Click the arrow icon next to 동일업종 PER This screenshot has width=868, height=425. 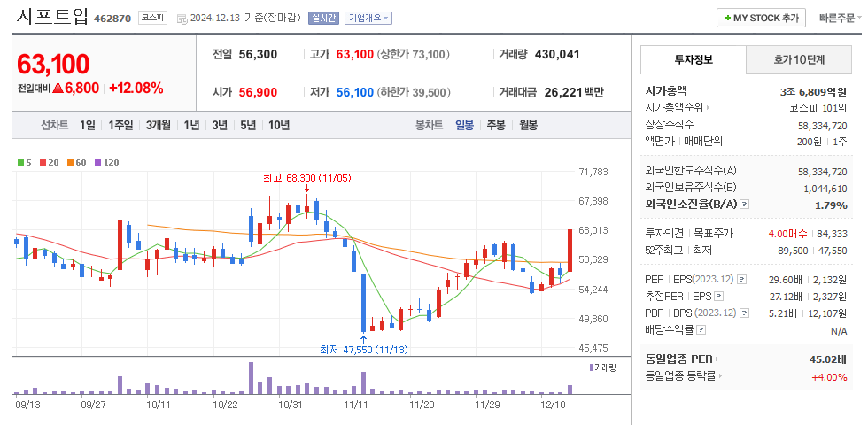pos(717,359)
